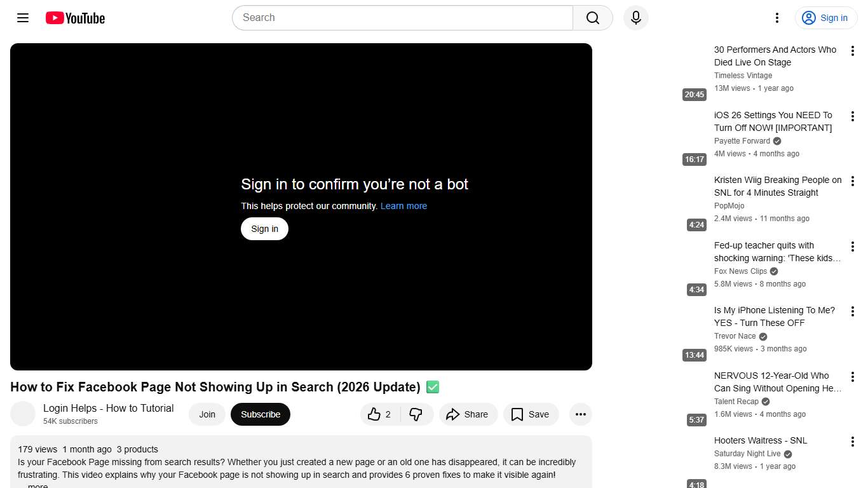Image resolution: width=868 pixels, height=488 pixels.
Task: Sign in using the player Sign in button
Action: (x=264, y=228)
